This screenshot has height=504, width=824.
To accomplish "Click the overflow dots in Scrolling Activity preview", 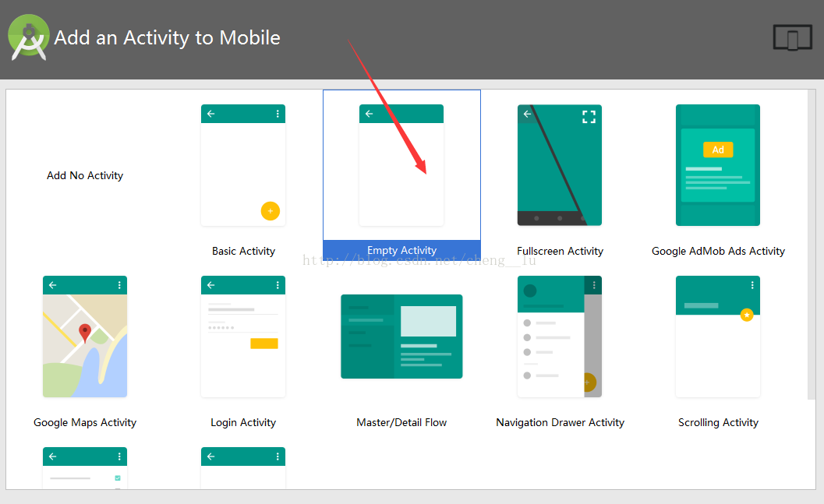I will (752, 285).
